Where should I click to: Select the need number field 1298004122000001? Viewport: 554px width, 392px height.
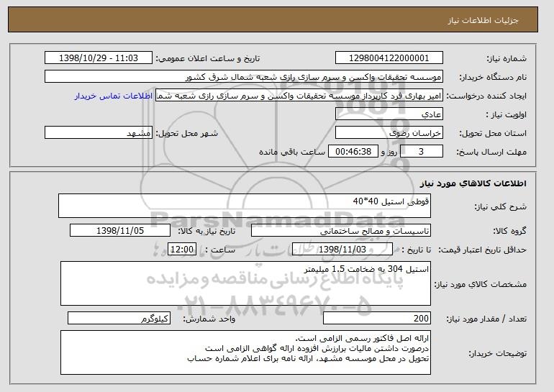click(389, 58)
